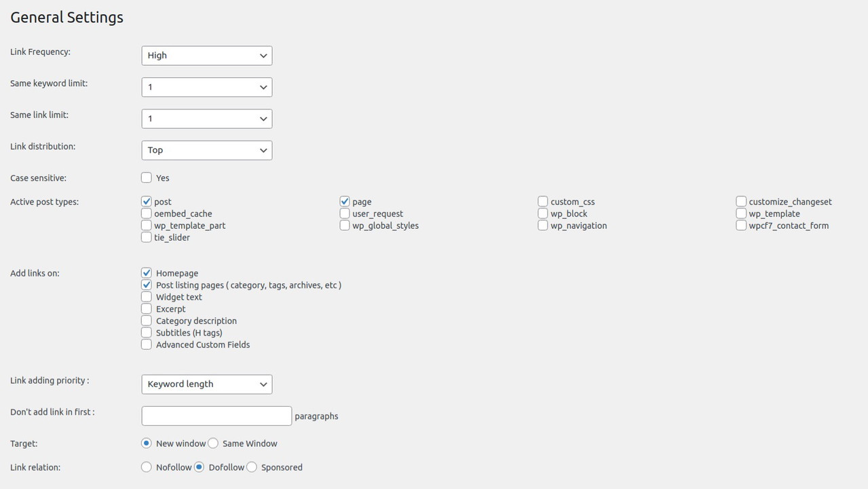Enable links in Widget text

[147, 297]
